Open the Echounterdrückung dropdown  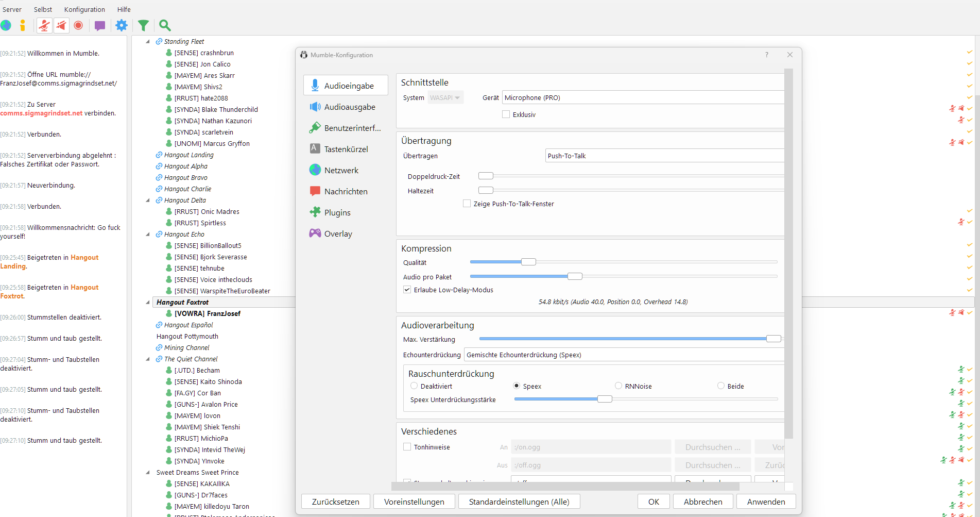[x=624, y=355]
